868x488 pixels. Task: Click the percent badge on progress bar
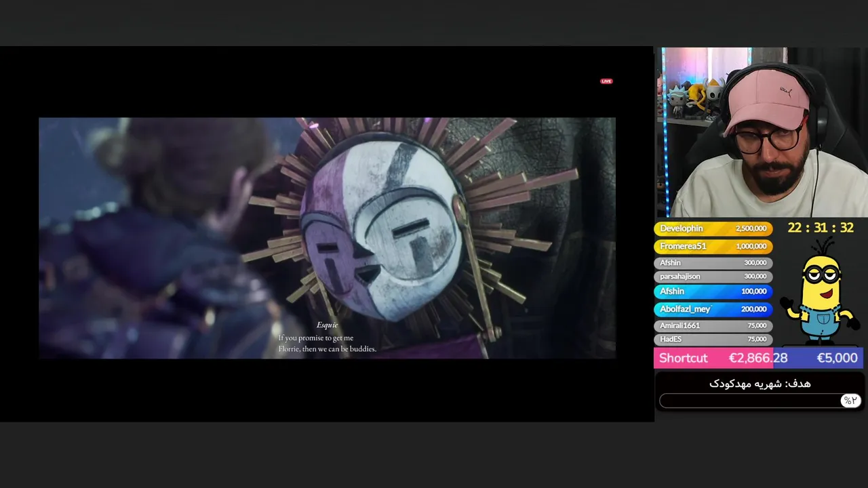(850, 401)
